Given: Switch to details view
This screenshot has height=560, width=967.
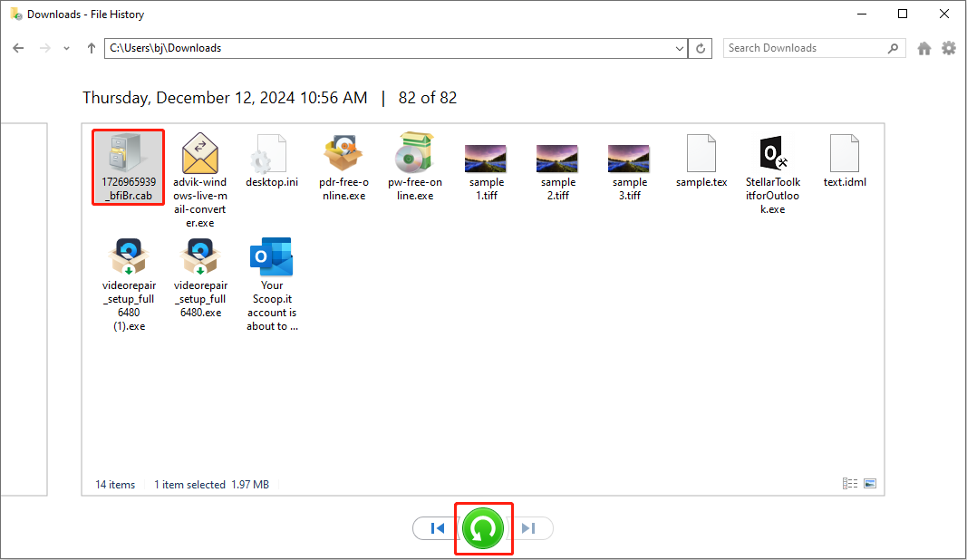Looking at the screenshot, I should [850, 484].
